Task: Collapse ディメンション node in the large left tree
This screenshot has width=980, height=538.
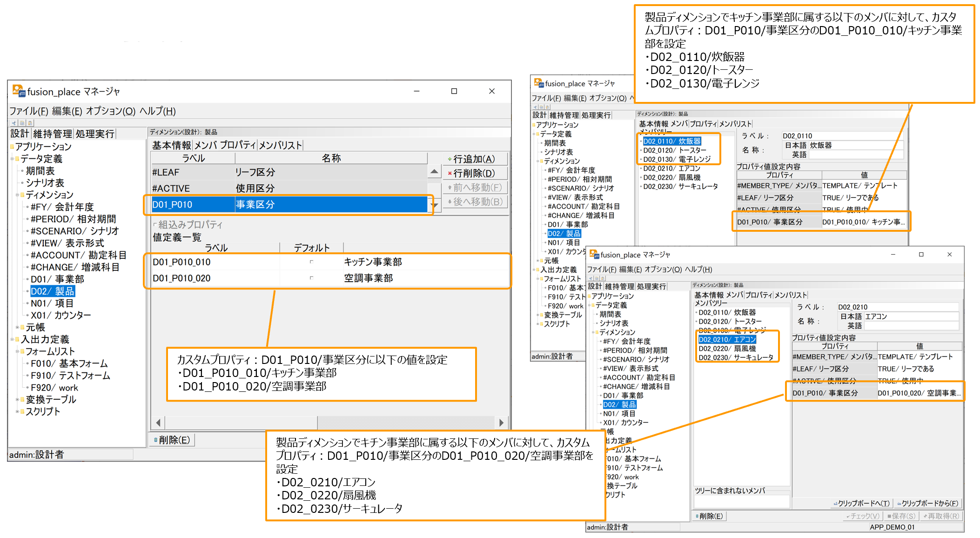Action: (x=17, y=195)
